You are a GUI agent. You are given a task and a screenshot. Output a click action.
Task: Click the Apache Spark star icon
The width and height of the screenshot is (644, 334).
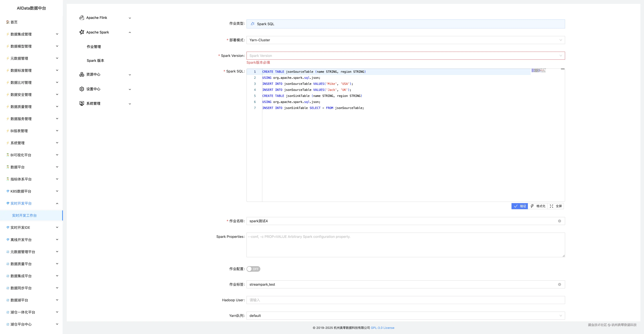pos(82,32)
